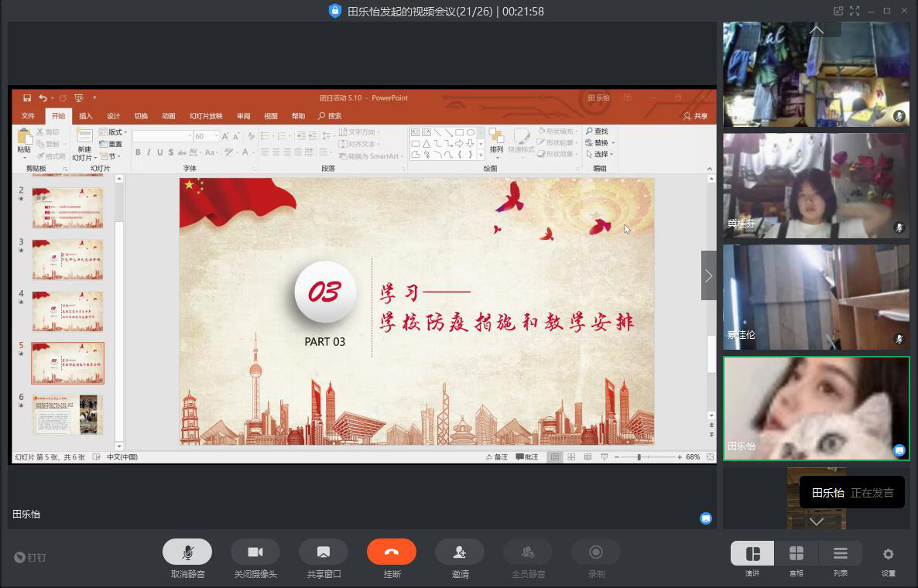Open the 列表 participant list view
Screen dimensions: 918x588
[841, 553]
